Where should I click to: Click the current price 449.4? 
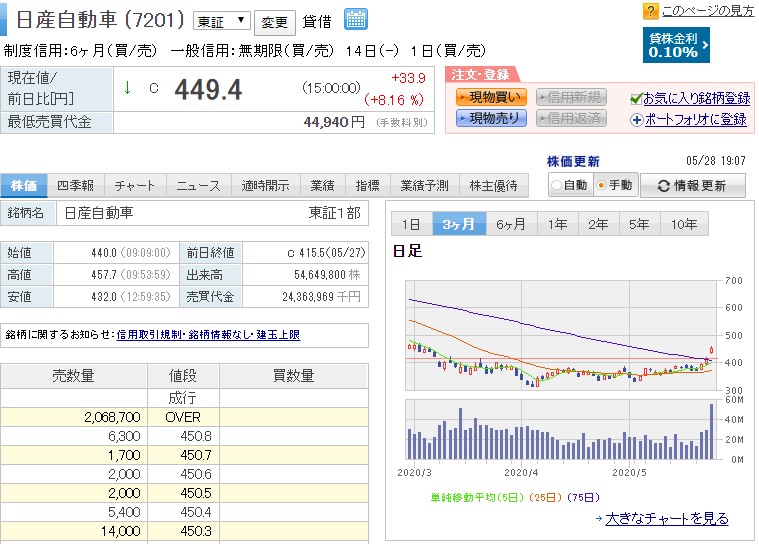coord(208,90)
